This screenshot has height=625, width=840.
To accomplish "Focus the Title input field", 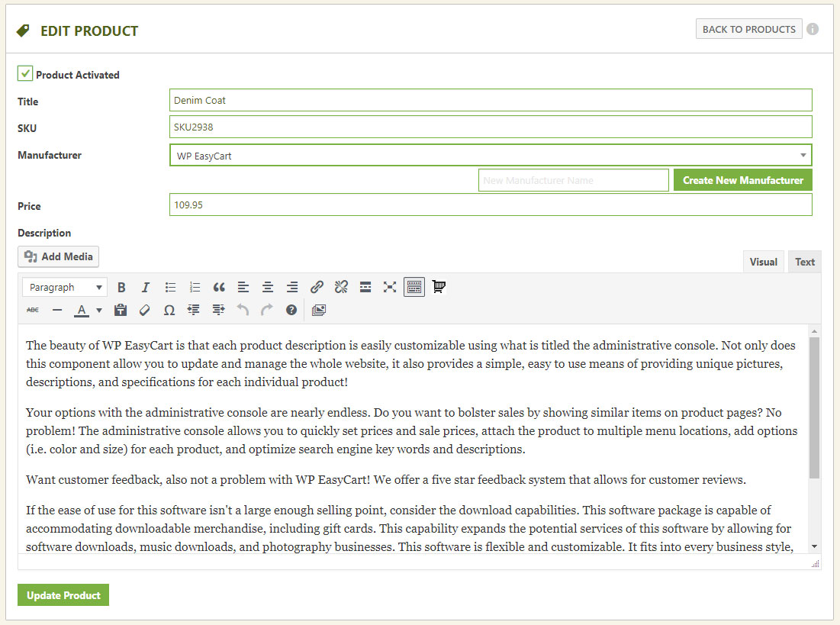I will [x=491, y=100].
